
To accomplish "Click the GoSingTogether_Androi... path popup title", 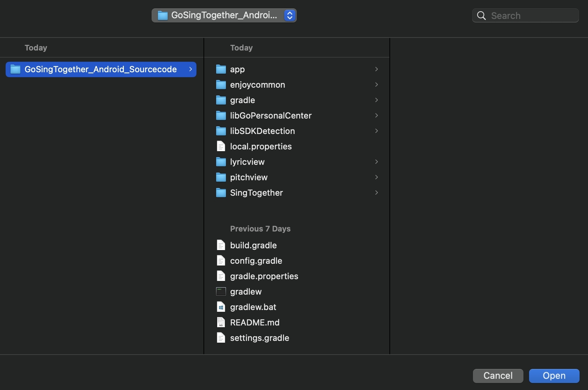I will [224, 15].
